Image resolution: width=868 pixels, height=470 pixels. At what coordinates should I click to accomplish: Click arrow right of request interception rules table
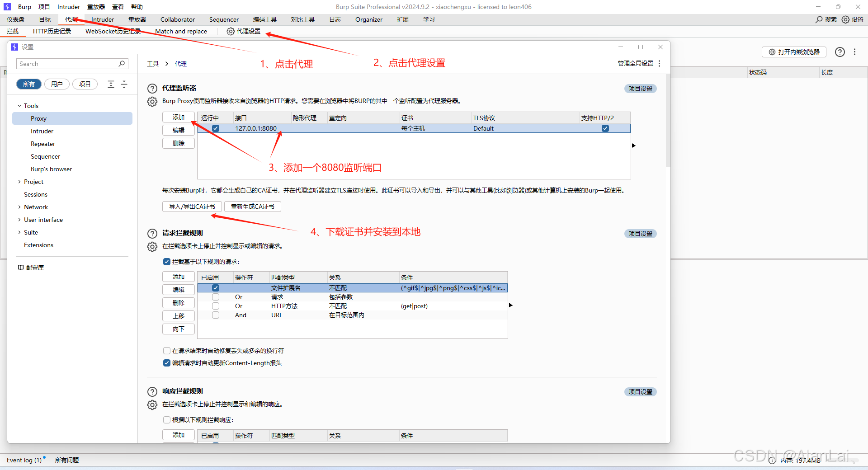pos(511,305)
